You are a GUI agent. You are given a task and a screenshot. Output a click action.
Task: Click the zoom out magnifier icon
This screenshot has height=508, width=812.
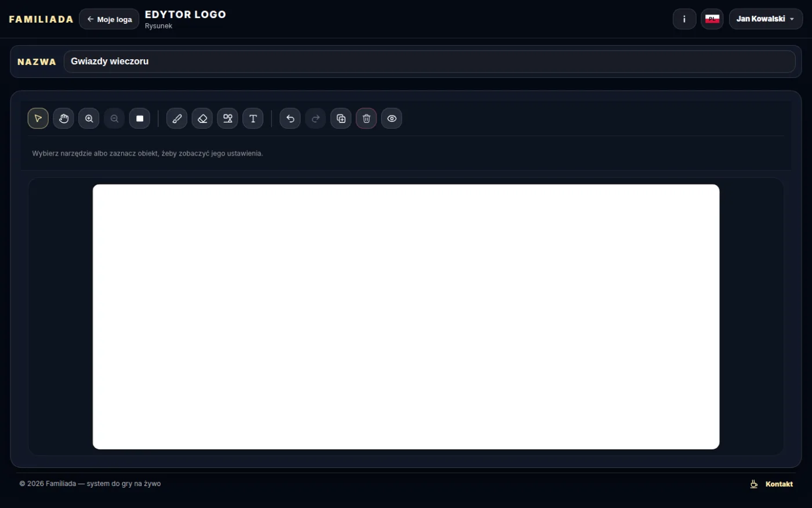click(114, 118)
